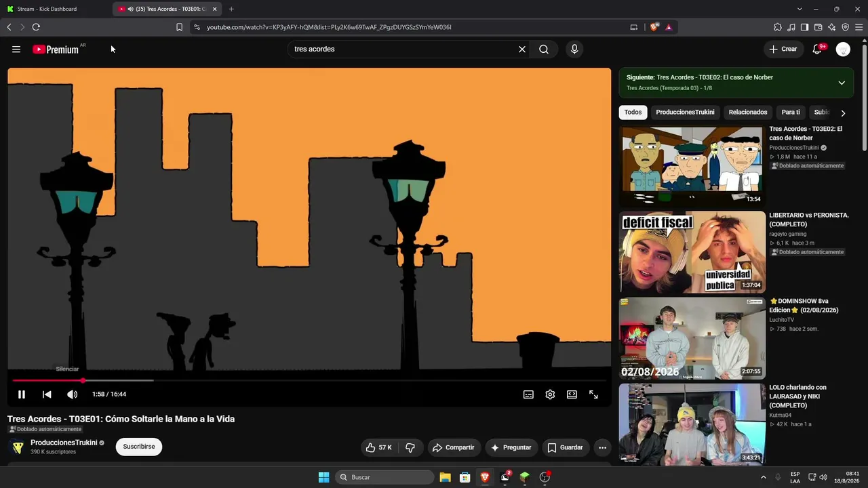Screen dimensions: 868x488
Task: Run search with the magnifier button
Action: 544,49
